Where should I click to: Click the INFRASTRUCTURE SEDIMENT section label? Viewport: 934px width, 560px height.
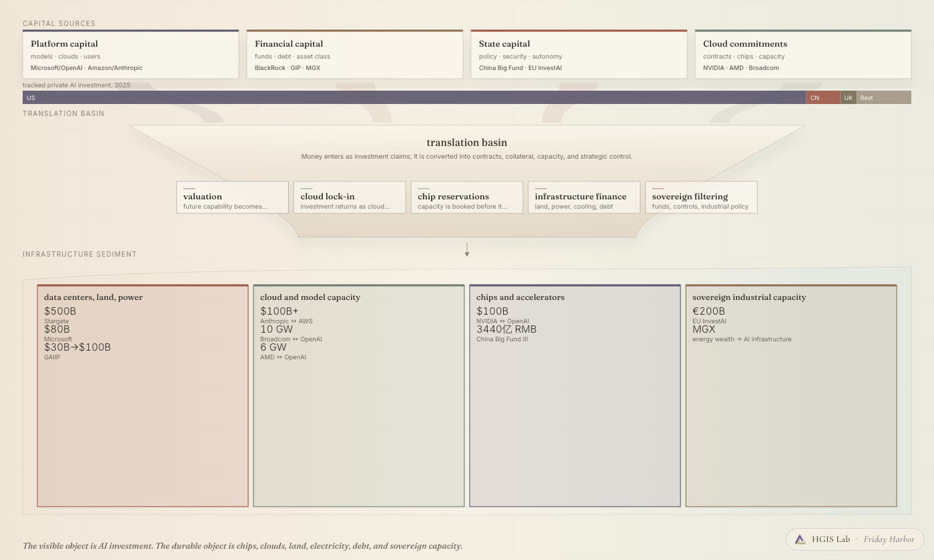click(79, 254)
